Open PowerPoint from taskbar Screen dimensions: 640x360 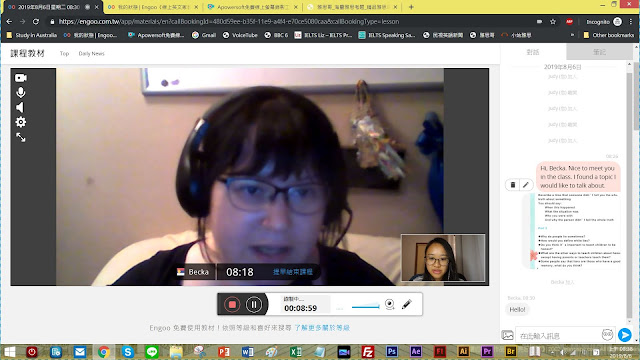[224, 352]
